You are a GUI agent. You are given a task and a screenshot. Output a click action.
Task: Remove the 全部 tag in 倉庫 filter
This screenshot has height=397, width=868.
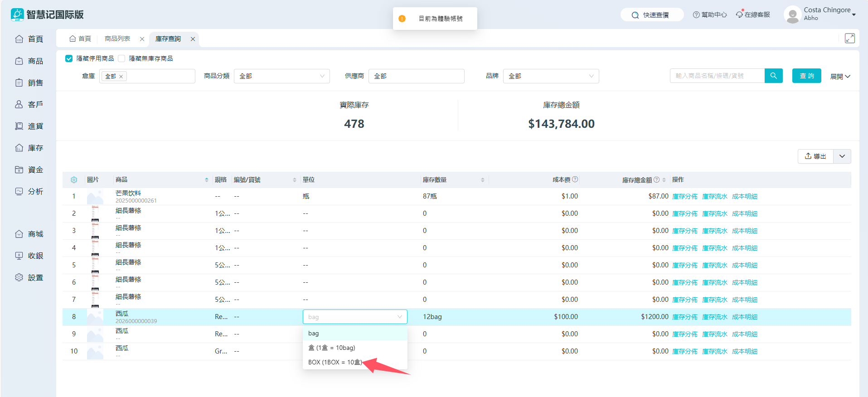(x=121, y=77)
